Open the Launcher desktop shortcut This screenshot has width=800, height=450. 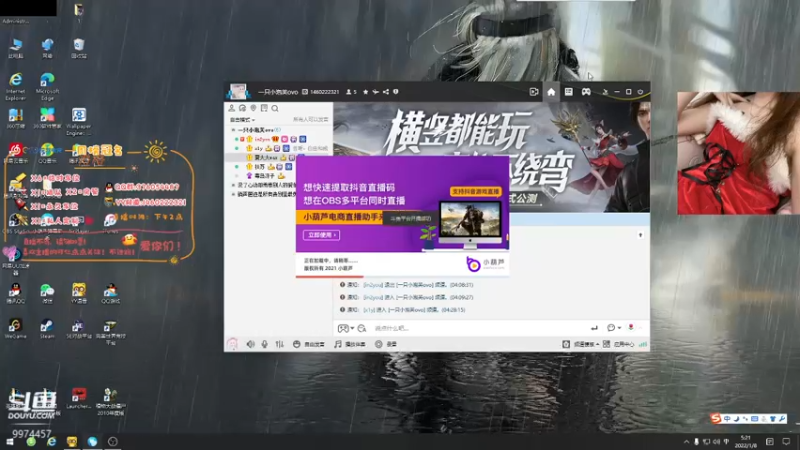coord(79,398)
